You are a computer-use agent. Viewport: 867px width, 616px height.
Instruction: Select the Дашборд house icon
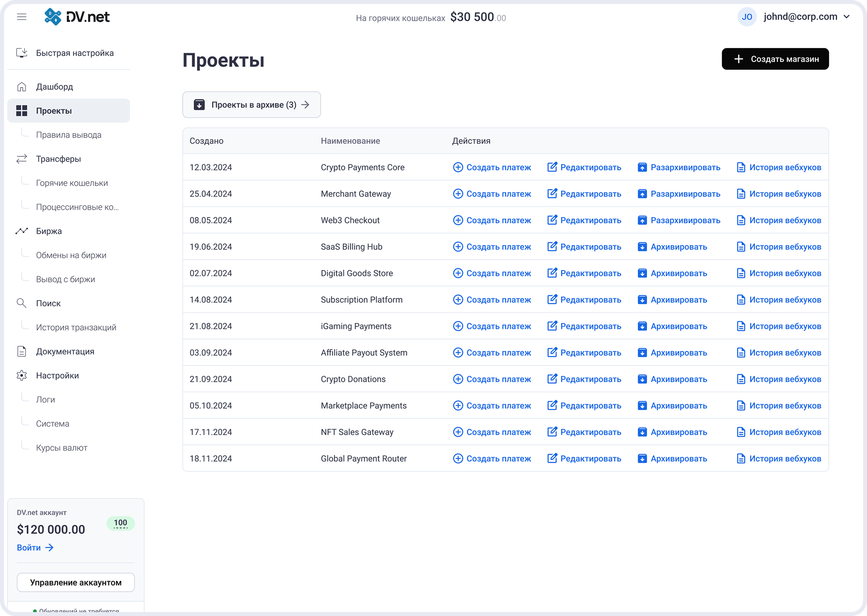pyautogui.click(x=22, y=86)
